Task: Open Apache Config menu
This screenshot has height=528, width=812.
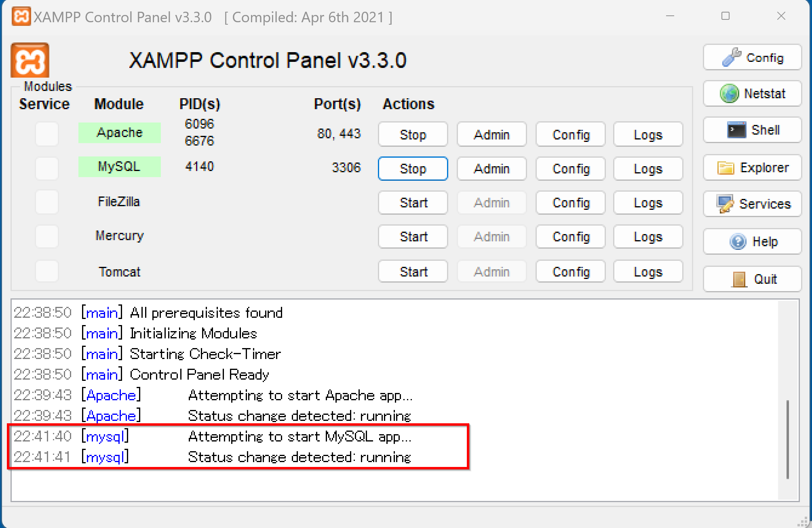Action: pyautogui.click(x=570, y=134)
